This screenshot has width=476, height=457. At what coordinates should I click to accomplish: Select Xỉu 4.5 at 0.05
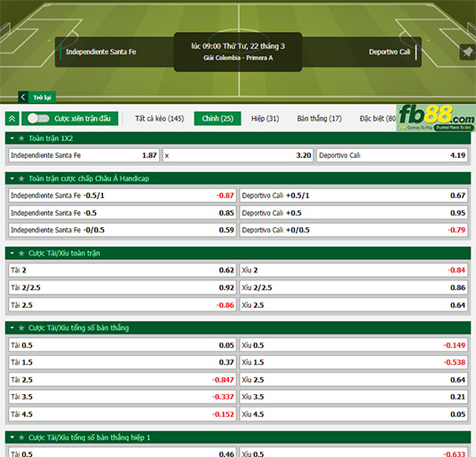coord(353,414)
